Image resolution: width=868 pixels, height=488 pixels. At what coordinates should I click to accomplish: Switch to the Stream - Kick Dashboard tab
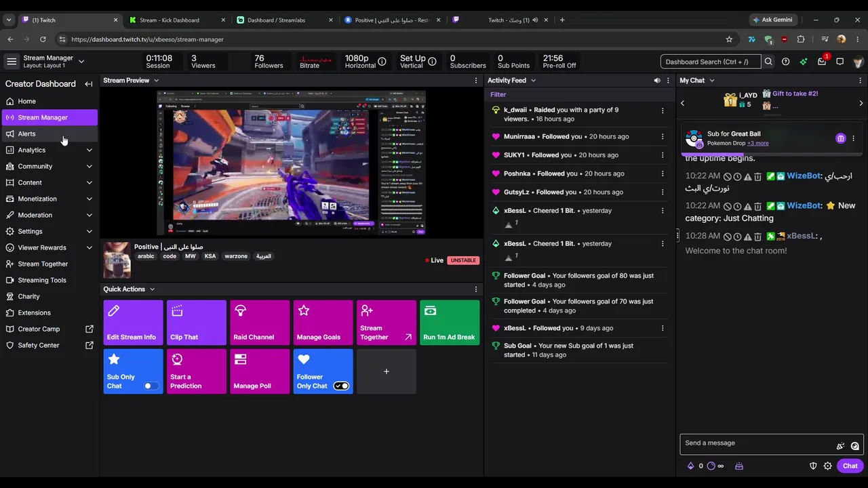[x=176, y=20]
